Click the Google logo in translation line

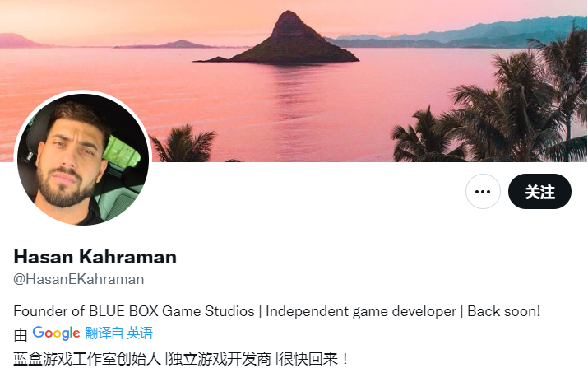56,333
